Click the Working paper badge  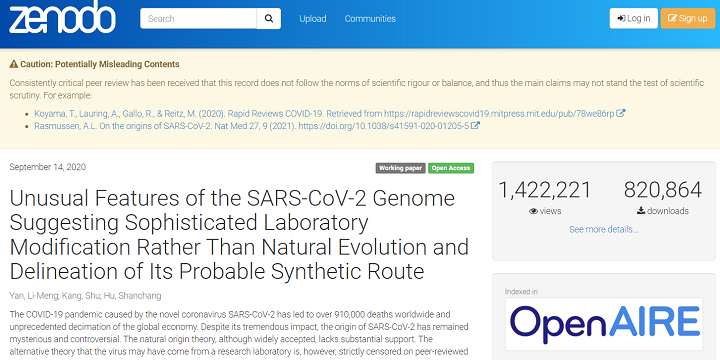click(x=400, y=168)
